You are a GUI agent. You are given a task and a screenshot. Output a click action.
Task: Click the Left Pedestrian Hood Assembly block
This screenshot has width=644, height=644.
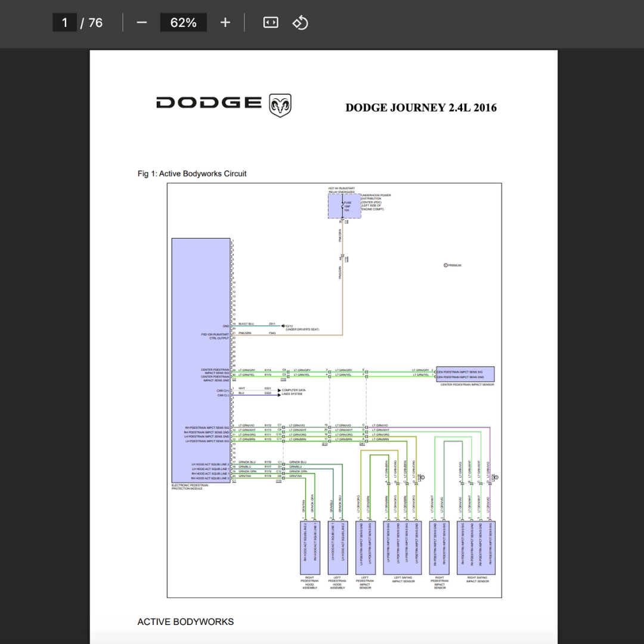coord(338,548)
